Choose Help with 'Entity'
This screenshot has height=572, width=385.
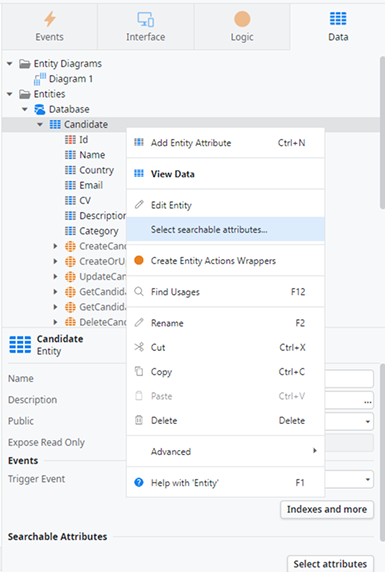[x=226, y=483]
